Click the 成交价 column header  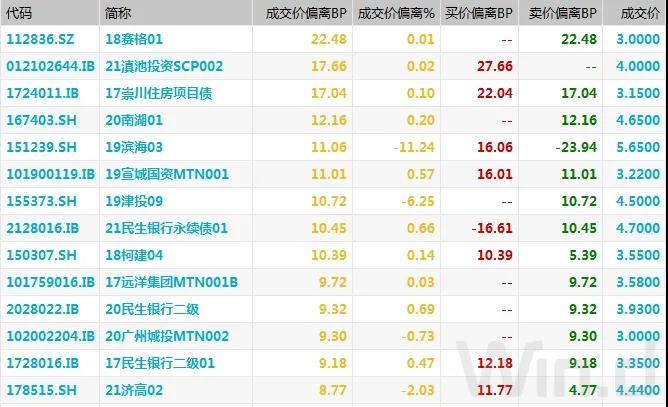click(640, 13)
